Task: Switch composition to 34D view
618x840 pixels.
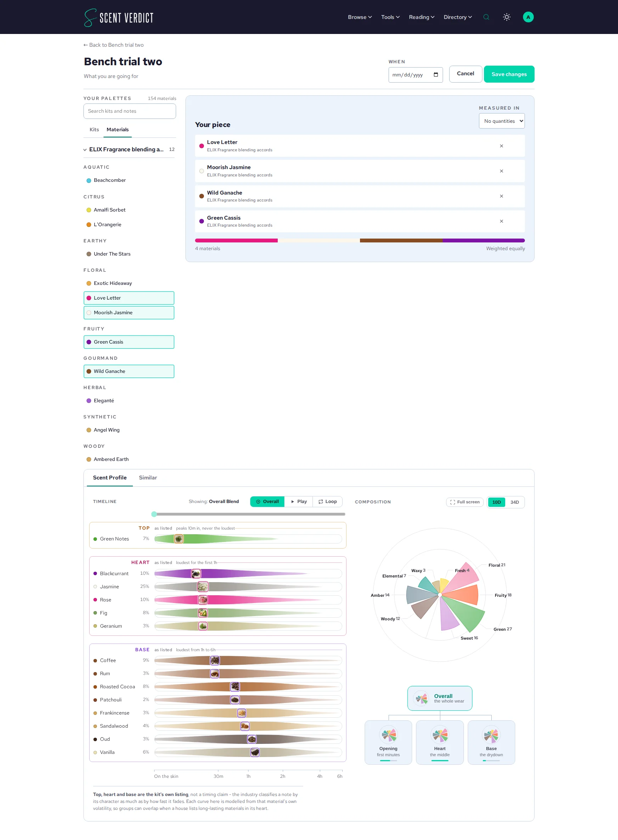Action: [514, 502]
